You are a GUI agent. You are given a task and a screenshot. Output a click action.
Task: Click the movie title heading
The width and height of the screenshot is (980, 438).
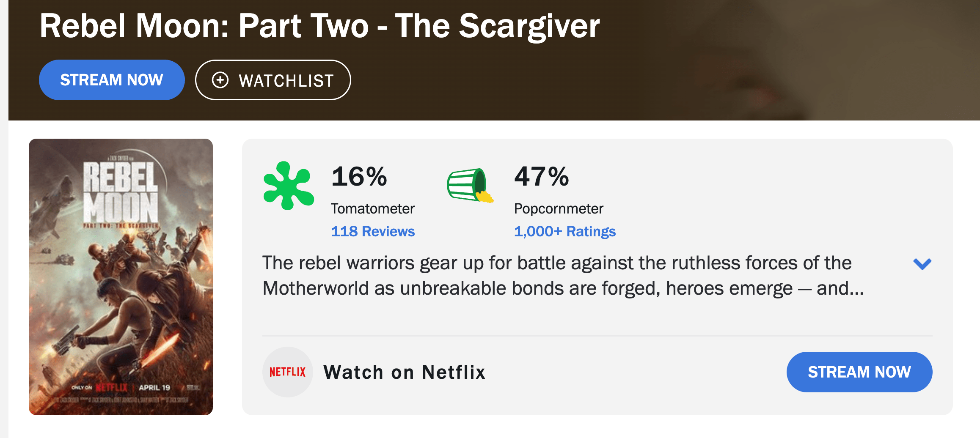pyautogui.click(x=319, y=26)
